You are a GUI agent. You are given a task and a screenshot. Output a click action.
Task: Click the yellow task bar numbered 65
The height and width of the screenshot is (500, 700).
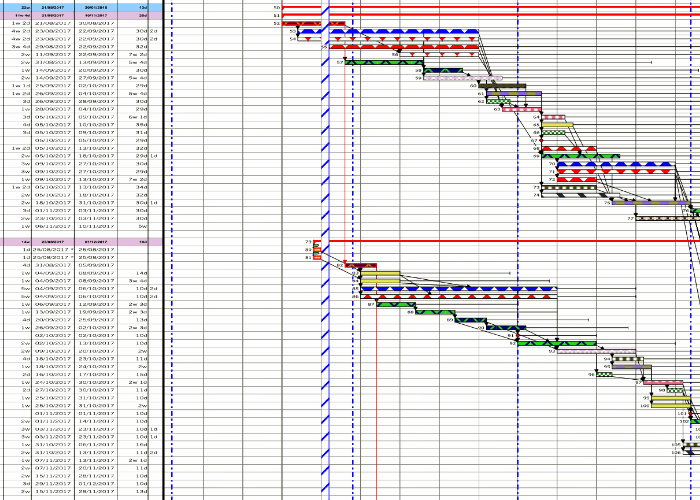[x=557, y=125]
